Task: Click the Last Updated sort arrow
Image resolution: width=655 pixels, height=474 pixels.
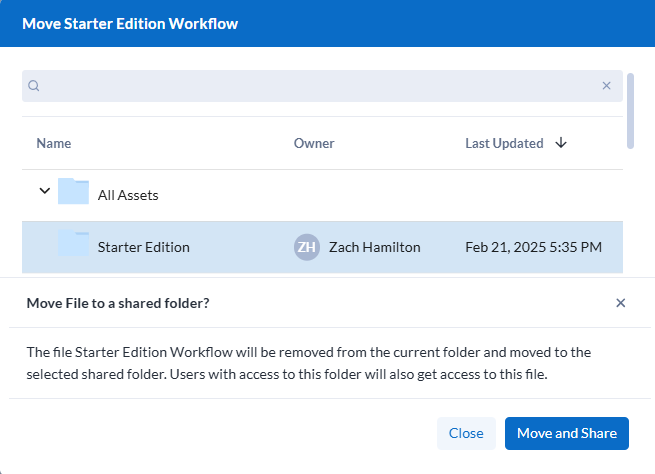Action: pos(561,143)
